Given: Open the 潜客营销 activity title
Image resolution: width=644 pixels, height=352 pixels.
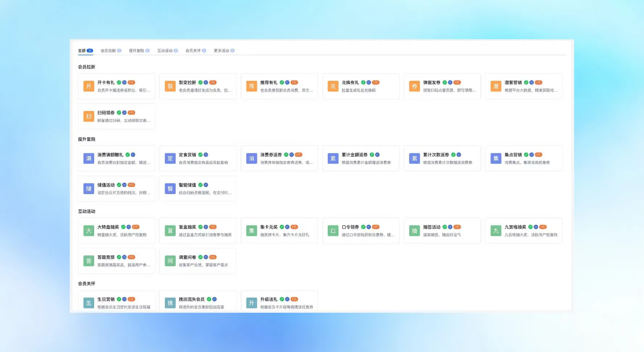Looking at the screenshot, I should click(x=513, y=83).
